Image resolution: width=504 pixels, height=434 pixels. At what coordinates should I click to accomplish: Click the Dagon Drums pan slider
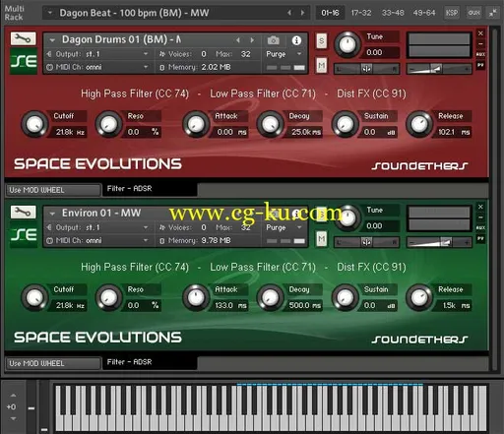366,69
